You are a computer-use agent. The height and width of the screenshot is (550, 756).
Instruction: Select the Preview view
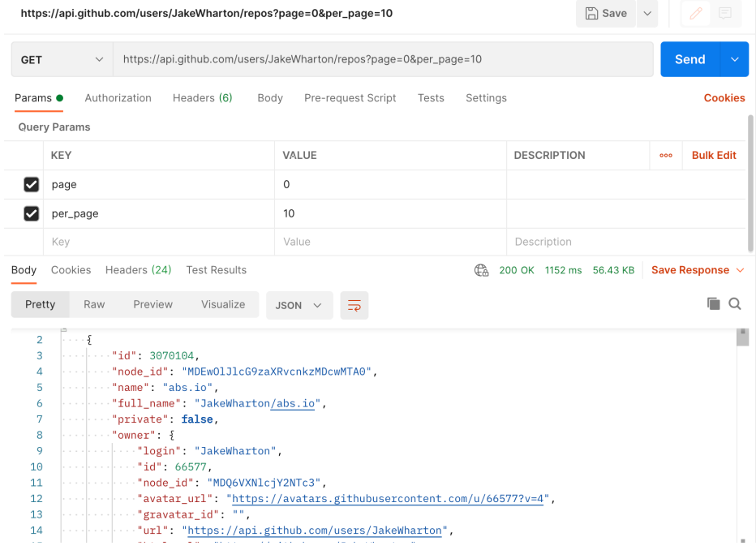pos(152,304)
